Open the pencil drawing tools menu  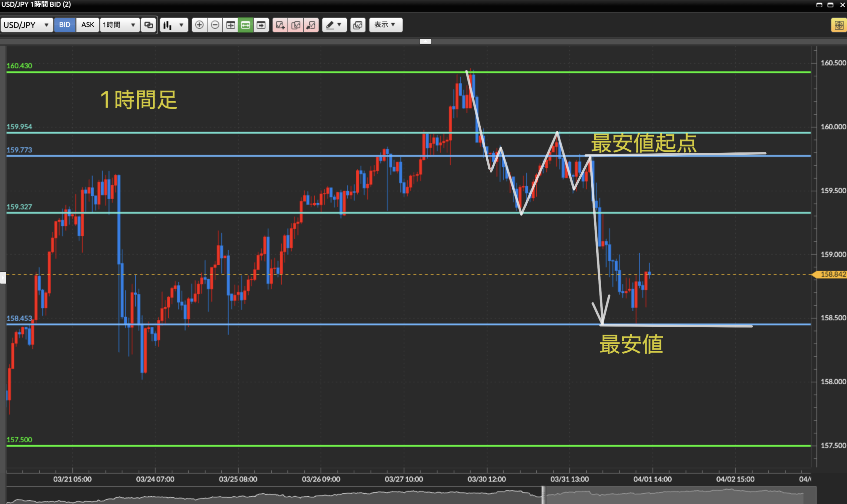[x=334, y=25]
